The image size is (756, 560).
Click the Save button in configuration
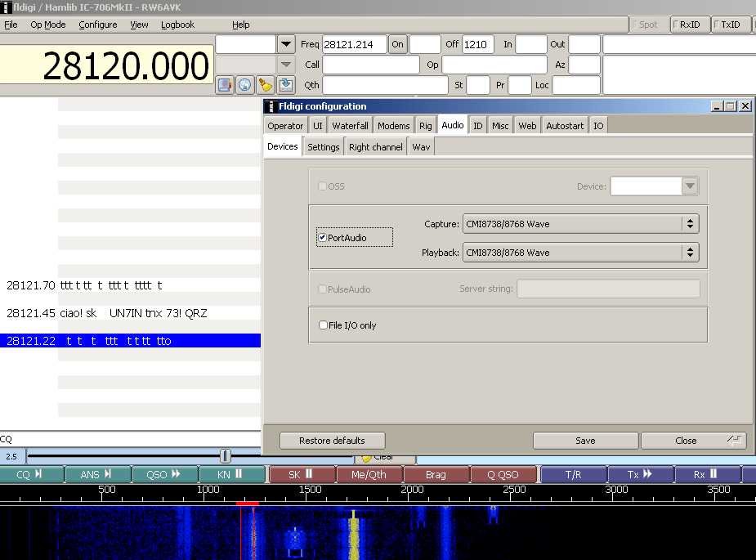(x=585, y=441)
